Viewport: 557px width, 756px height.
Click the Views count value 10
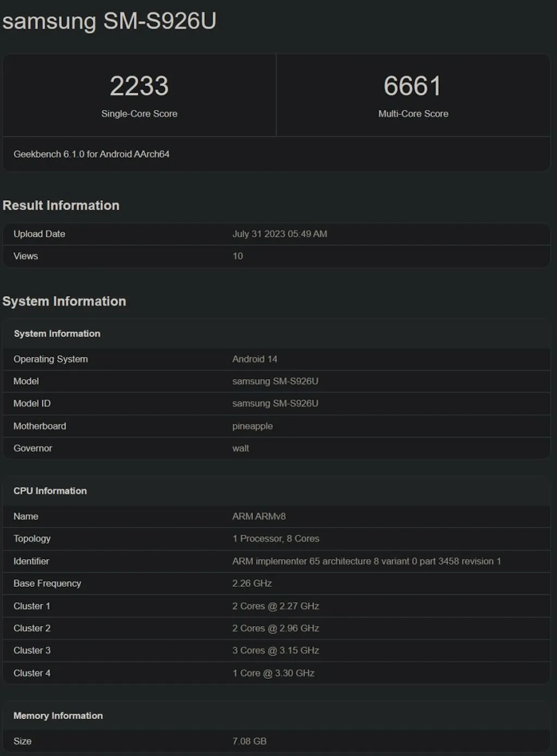click(x=238, y=256)
